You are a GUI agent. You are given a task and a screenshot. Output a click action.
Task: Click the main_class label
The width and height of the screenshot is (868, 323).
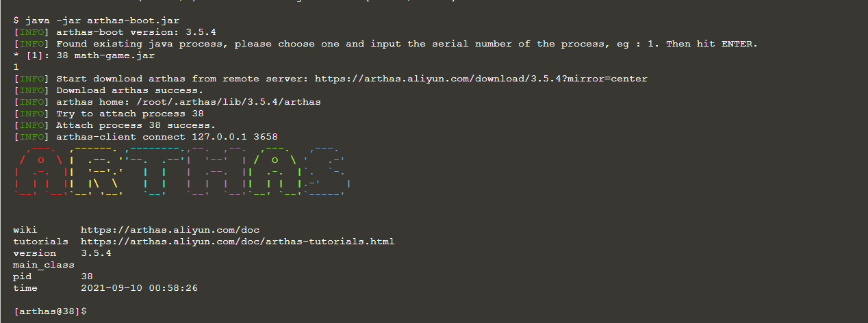(x=44, y=265)
